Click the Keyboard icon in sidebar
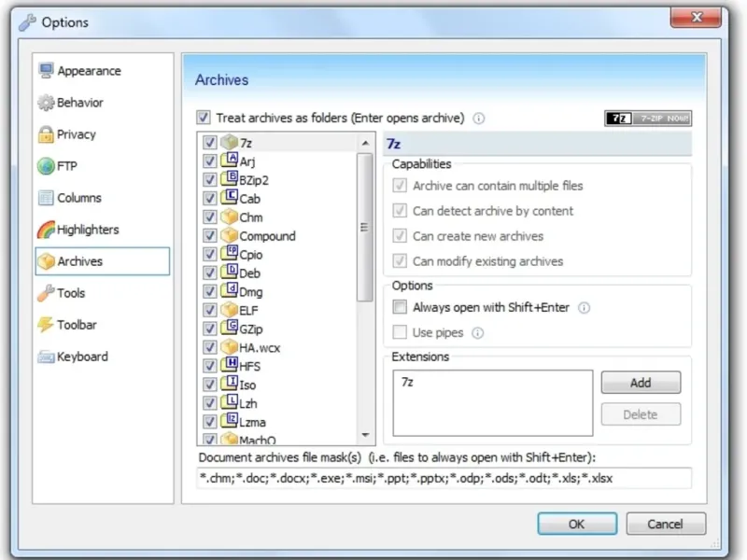This screenshot has width=747, height=560. [46, 357]
